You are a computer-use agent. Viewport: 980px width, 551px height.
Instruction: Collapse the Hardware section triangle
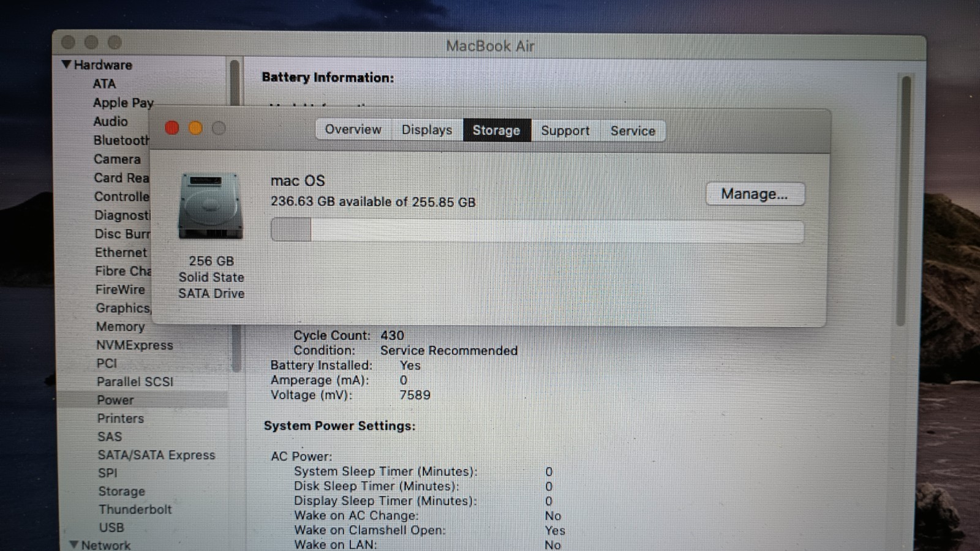pos(66,64)
